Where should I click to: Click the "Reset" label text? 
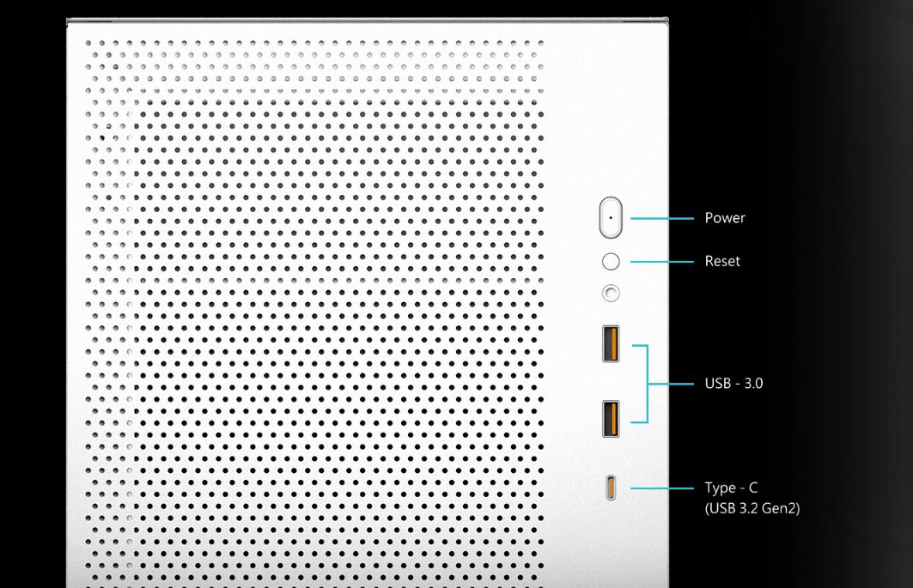coord(721,261)
